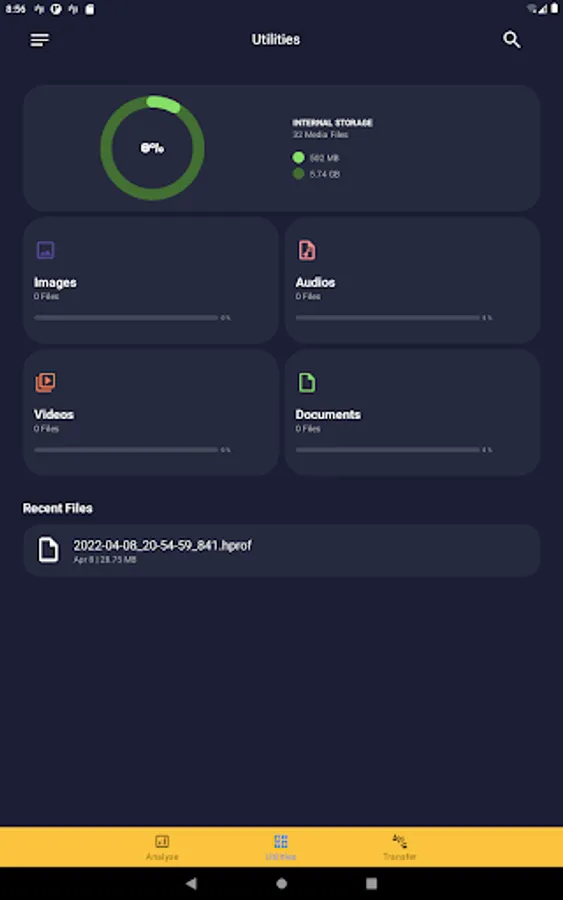The image size is (563, 900).
Task: Select the Images category icon
Action: [x=45, y=250]
